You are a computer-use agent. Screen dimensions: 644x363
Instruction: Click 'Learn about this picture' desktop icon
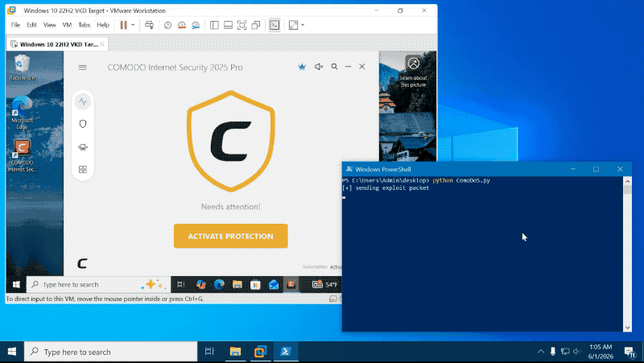(x=414, y=72)
